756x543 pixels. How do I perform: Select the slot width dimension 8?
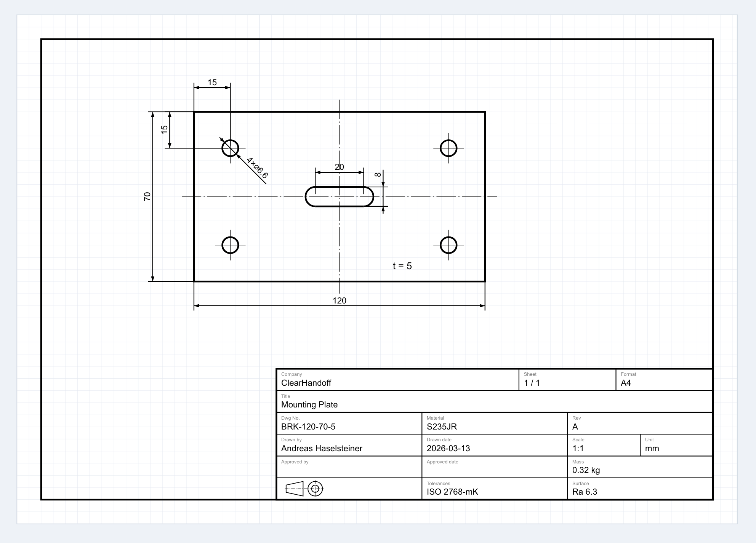coord(378,174)
